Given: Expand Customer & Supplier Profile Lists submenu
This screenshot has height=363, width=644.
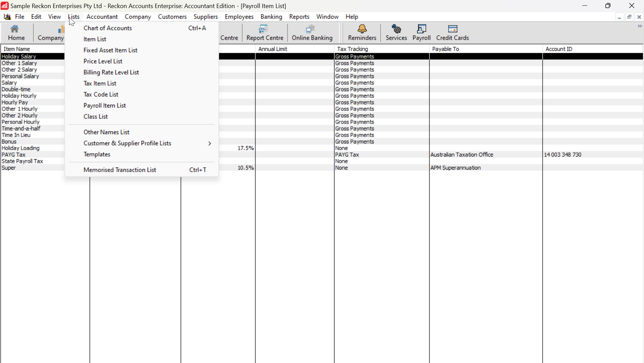Looking at the screenshot, I should pos(142,143).
